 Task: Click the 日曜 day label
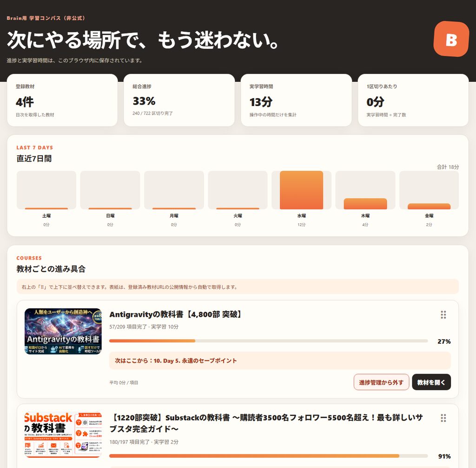point(110,216)
